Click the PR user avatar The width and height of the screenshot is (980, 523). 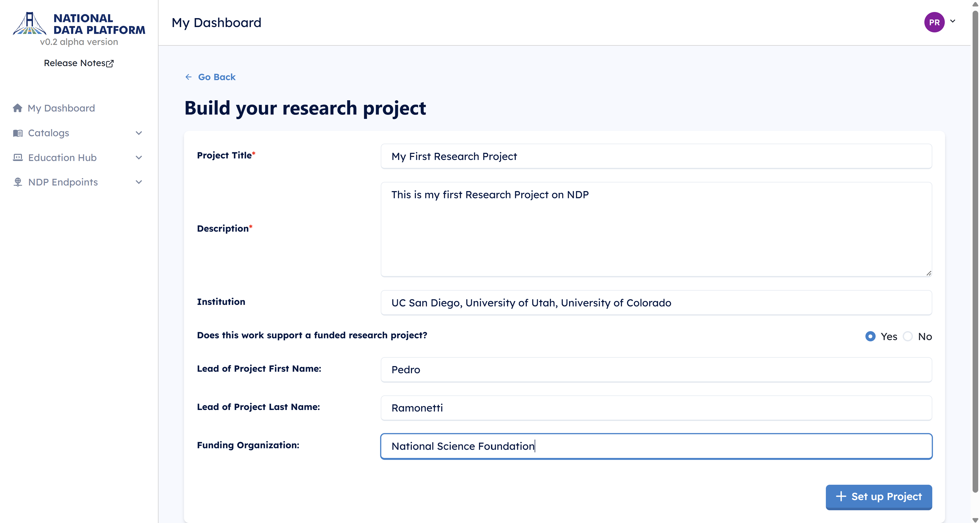pyautogui.click(x=934, y=22)
